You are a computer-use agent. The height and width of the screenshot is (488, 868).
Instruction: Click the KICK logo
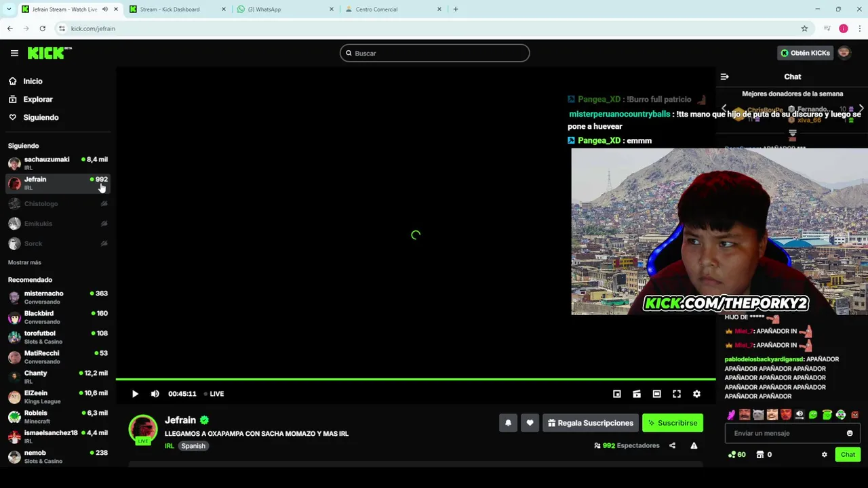pos(50,53)
